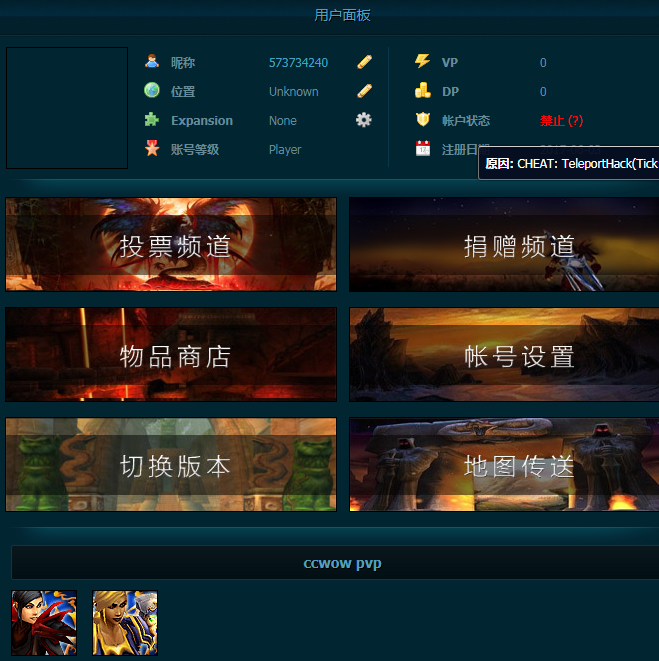659x661 pixels.
Task: Select the blonde human paladin character portrait
Action: (125, 623)
